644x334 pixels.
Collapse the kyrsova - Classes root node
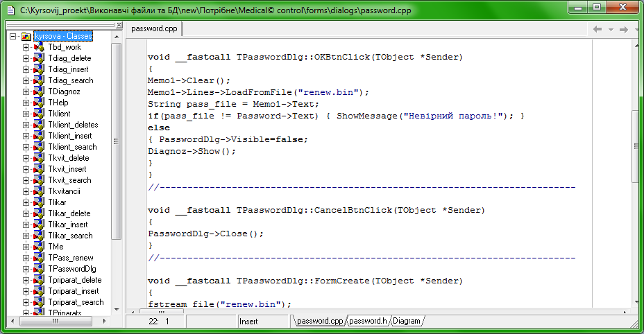[12, 36]
